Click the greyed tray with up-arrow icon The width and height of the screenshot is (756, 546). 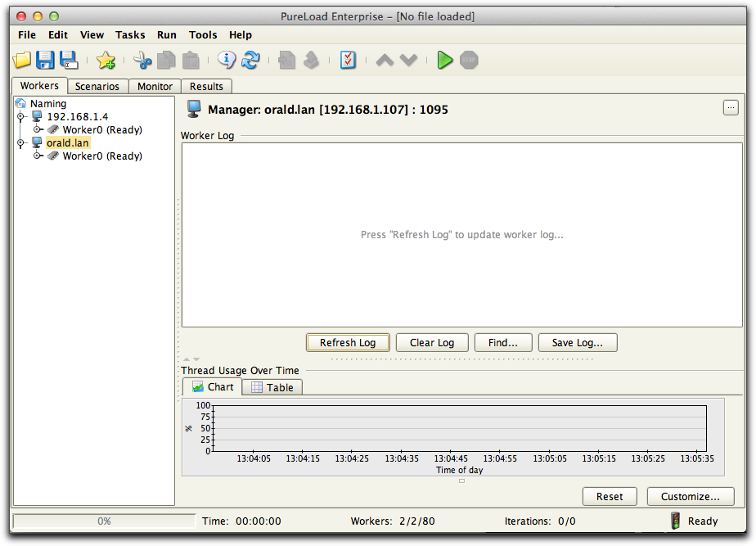[311, 61]
